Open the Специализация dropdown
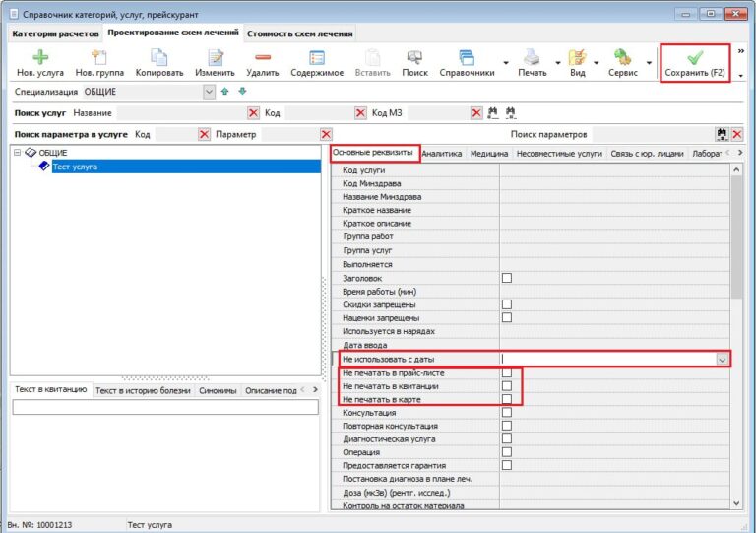The width and height of the screenshot is (756, 533). click(209, 92)
